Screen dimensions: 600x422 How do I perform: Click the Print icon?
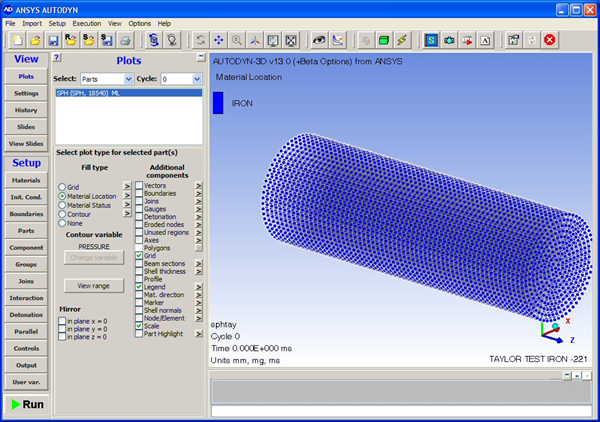pyautogui.click(x=125, y=40)
